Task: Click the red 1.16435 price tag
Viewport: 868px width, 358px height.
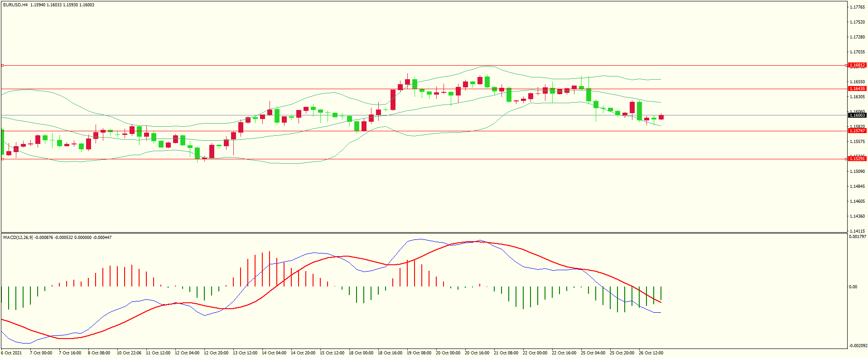Action: (x=857, y=89)
